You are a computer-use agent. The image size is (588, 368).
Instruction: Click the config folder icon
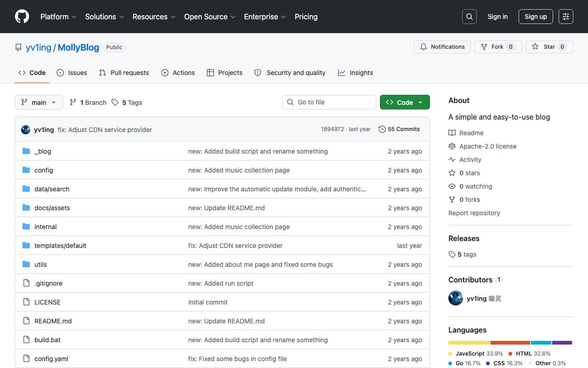(x=26, y=170)
